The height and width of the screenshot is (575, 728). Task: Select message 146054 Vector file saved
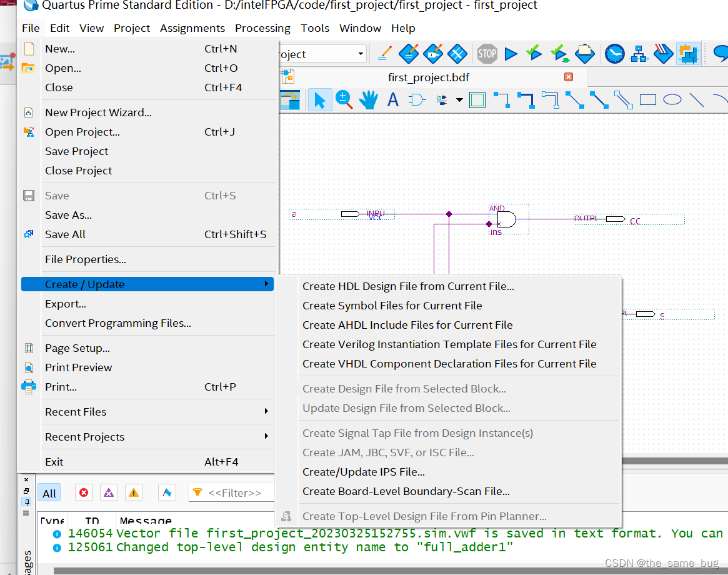389,533
